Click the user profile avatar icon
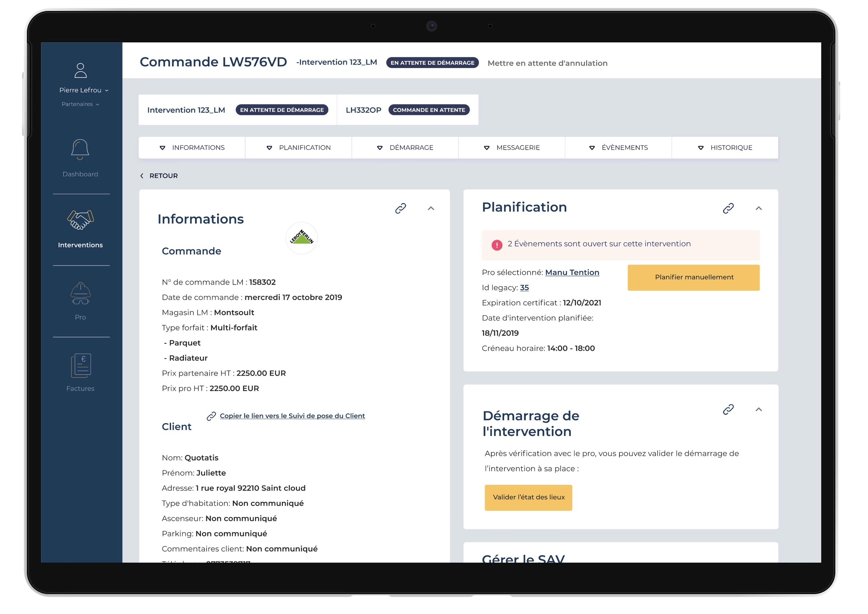Image resolution: width=868 pixels, height=614 pixels. [80, 70]
